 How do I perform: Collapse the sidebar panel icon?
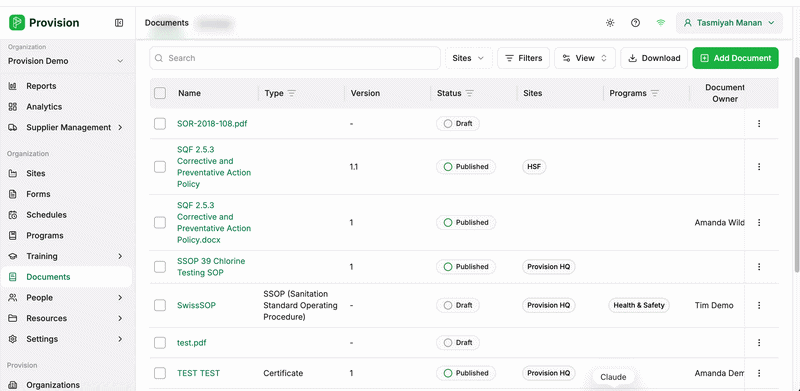119,22
